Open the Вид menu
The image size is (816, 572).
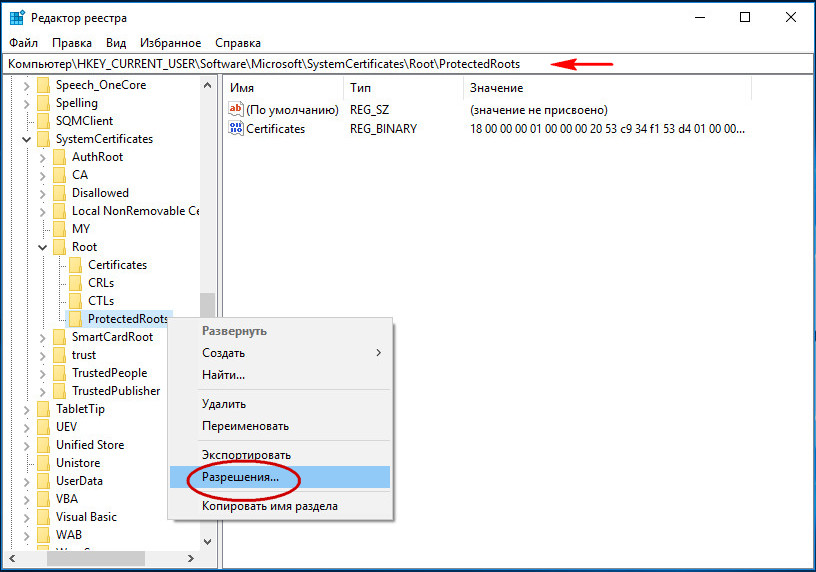click(116, 43)
